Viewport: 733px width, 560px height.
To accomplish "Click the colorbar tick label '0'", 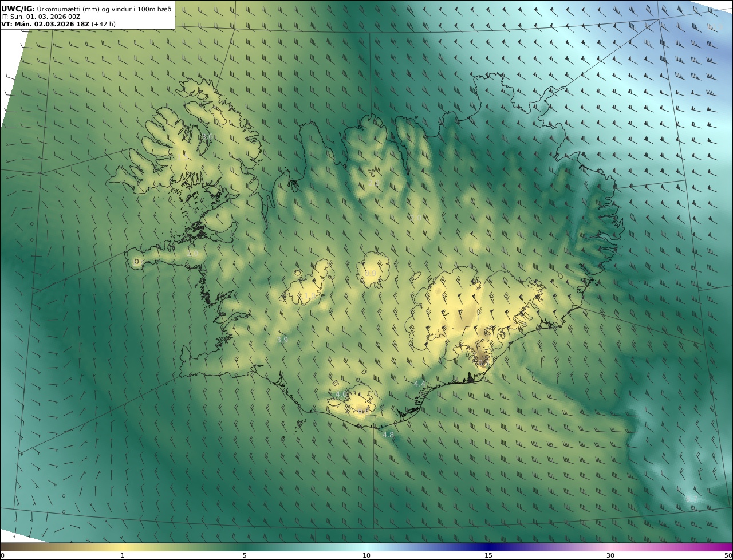I will click(2, 555).
